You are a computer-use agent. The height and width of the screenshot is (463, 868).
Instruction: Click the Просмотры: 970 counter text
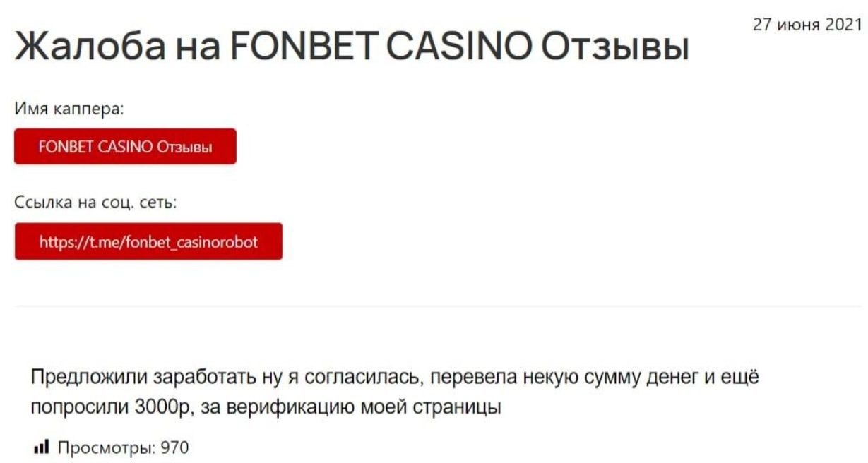tap(123, 447)
